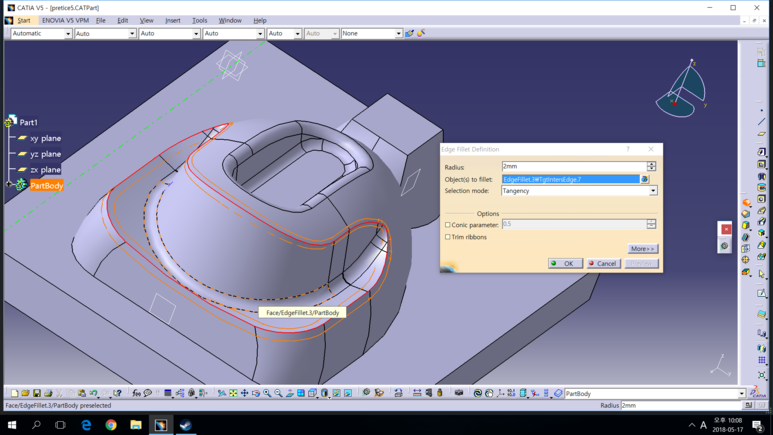773x435 pixels.
Task: Open the Isometric View cube icon
Action: pyautogui.click(x=312, y=393)
